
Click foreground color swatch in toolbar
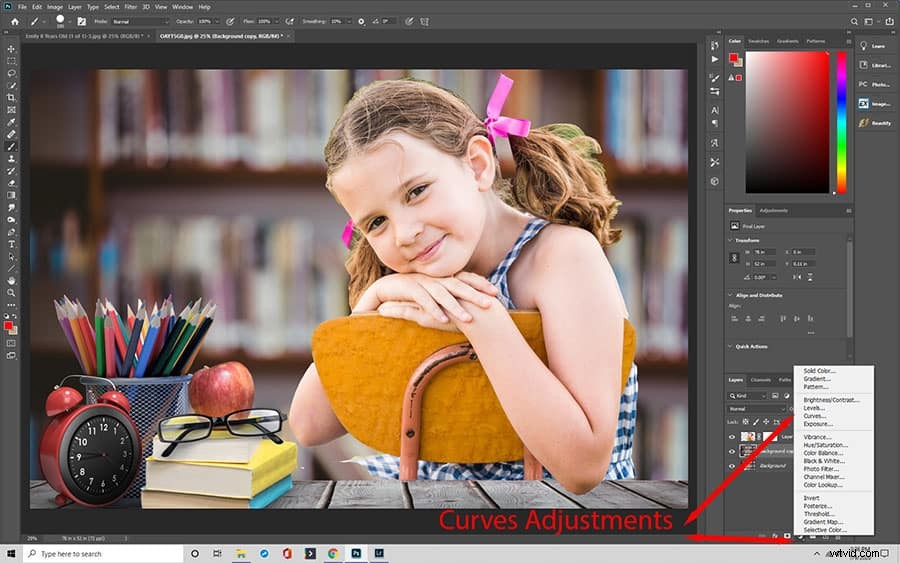pyautogui.click(x=8, y=325)
